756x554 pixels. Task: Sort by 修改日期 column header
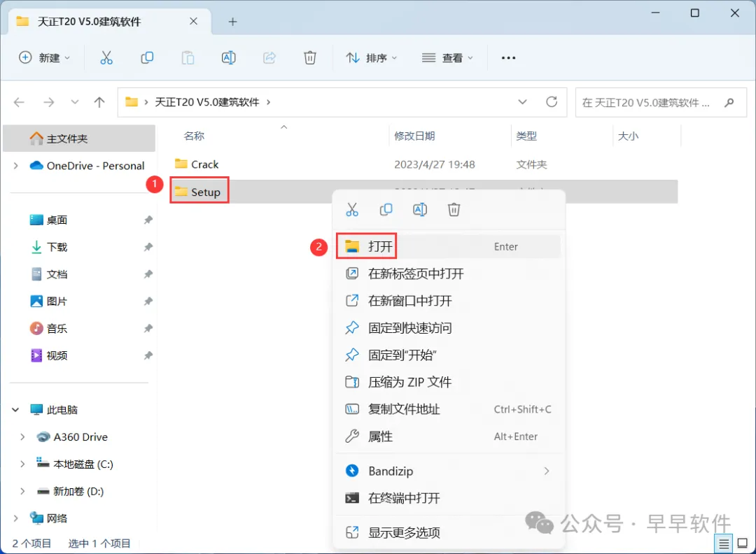(414, 136)
